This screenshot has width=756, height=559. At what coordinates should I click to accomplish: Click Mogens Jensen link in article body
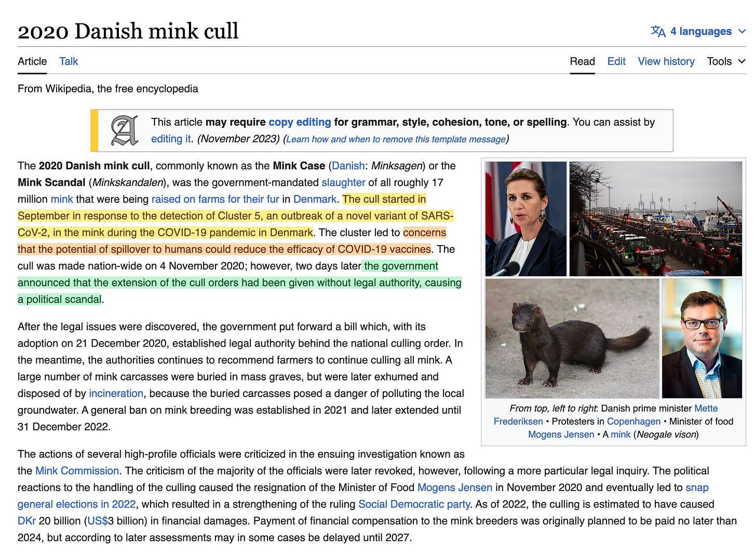455,487
